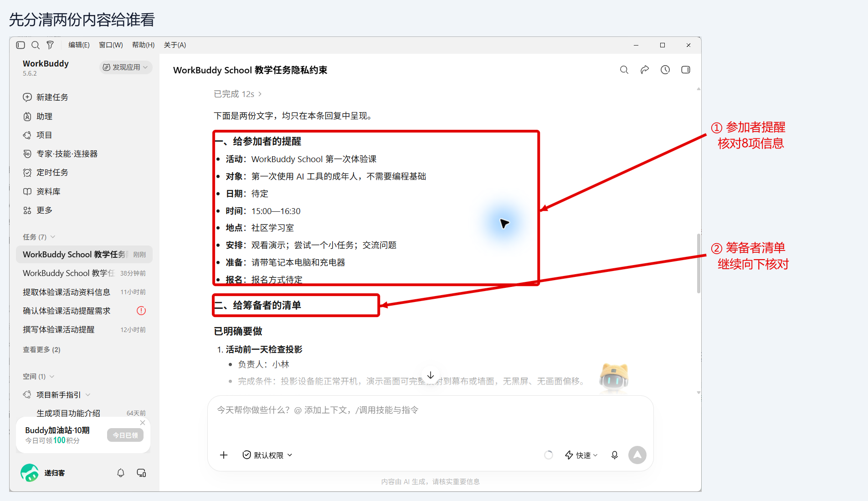Open the 窗口(W) menu
This screenshot has height=501, width=868.
[x=111, y=45]
